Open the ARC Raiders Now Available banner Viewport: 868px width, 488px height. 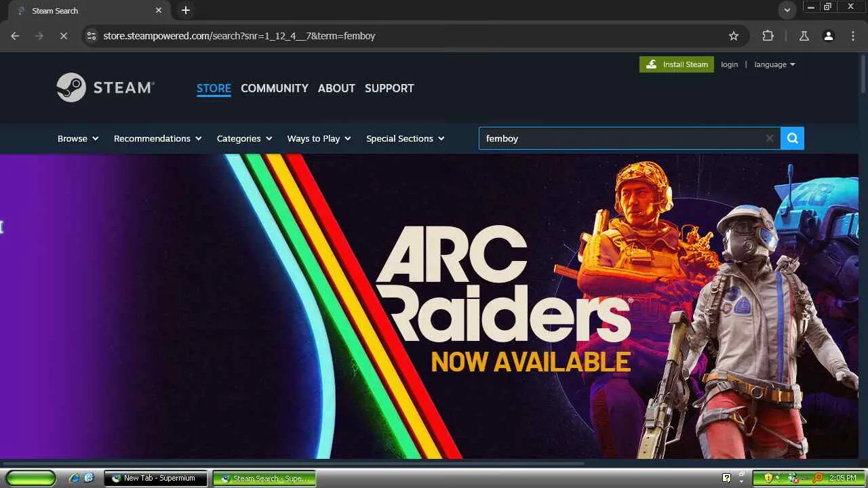(x=429, y=306)
